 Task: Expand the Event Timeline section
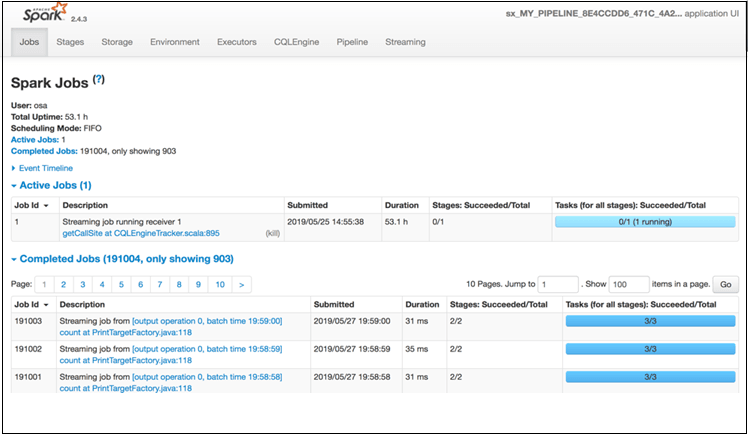tap(42, 168)
